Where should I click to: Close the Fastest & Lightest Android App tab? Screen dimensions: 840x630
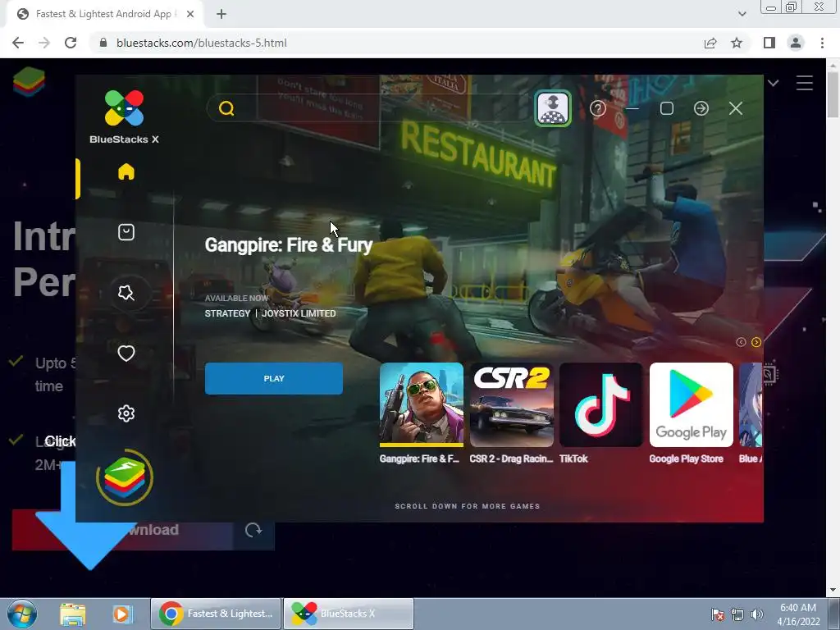[190, 15]
